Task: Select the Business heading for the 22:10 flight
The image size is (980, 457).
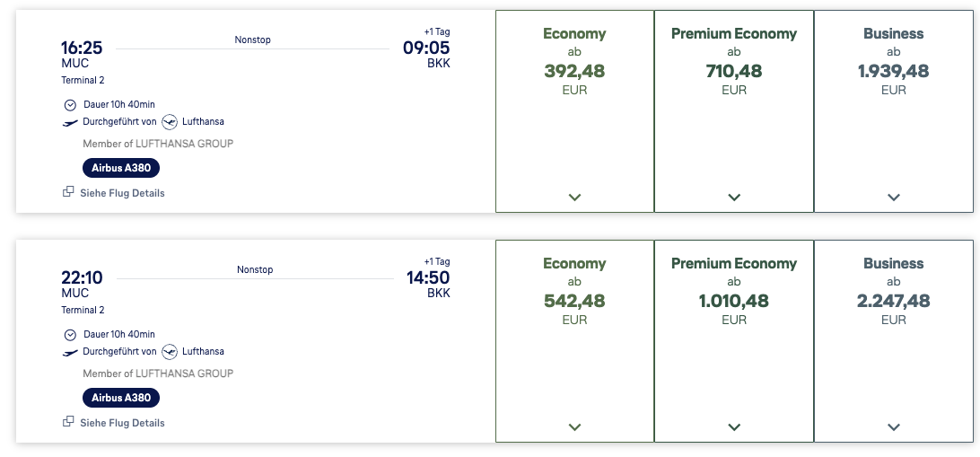Action: [893, 264]
